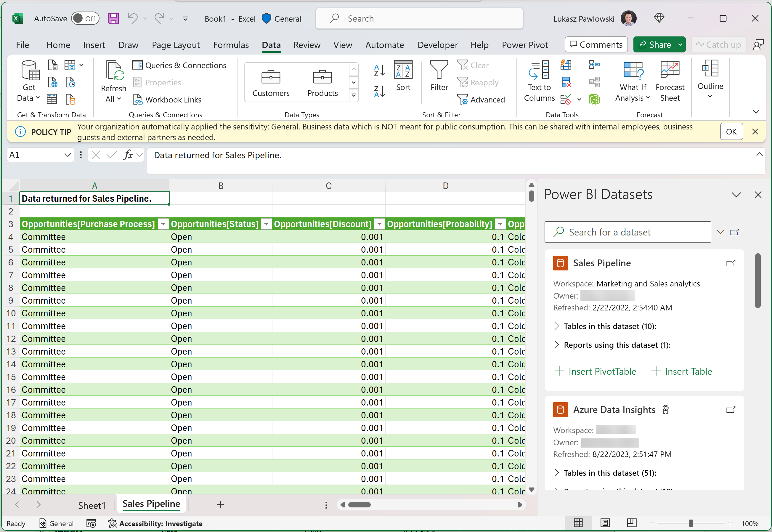The width and height of the screenshot is (772, 532).
Task: Select column D header
Action: pyautogui.click(x=445, y=186)
